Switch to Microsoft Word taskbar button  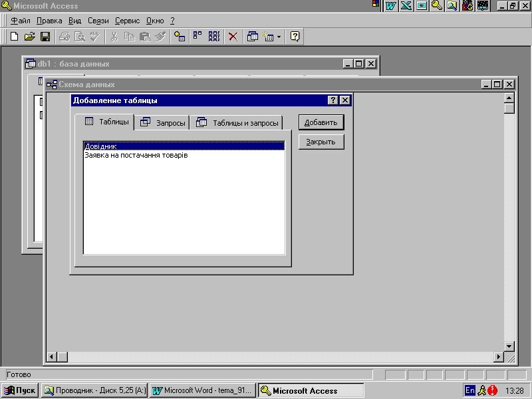coord(203,390)
